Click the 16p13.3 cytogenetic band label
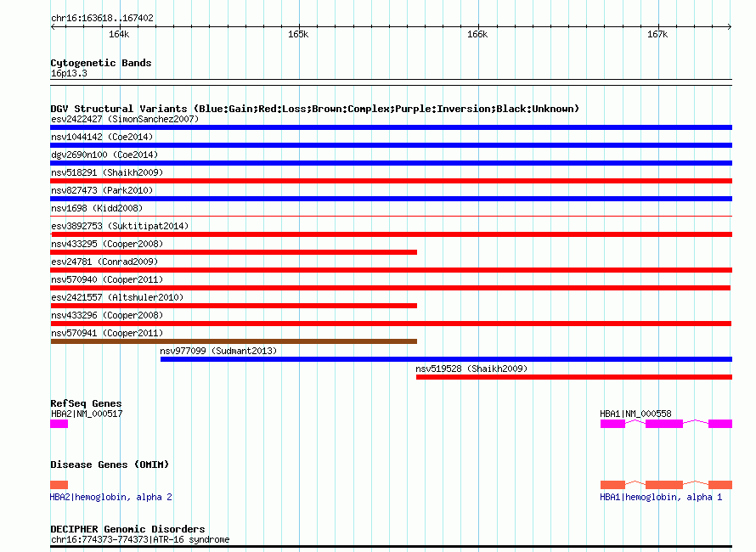Screen dimensions: 756x552 [x=69, y=73]
